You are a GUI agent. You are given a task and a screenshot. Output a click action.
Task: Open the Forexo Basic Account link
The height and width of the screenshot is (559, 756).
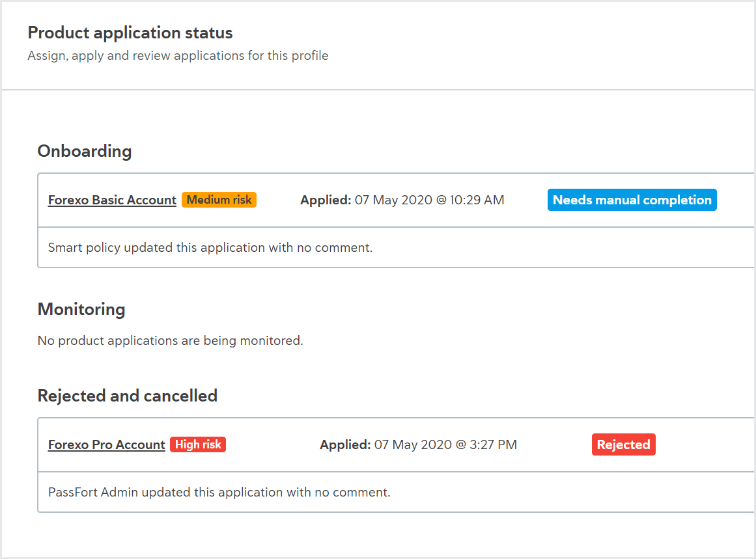[x=112, y=200]
